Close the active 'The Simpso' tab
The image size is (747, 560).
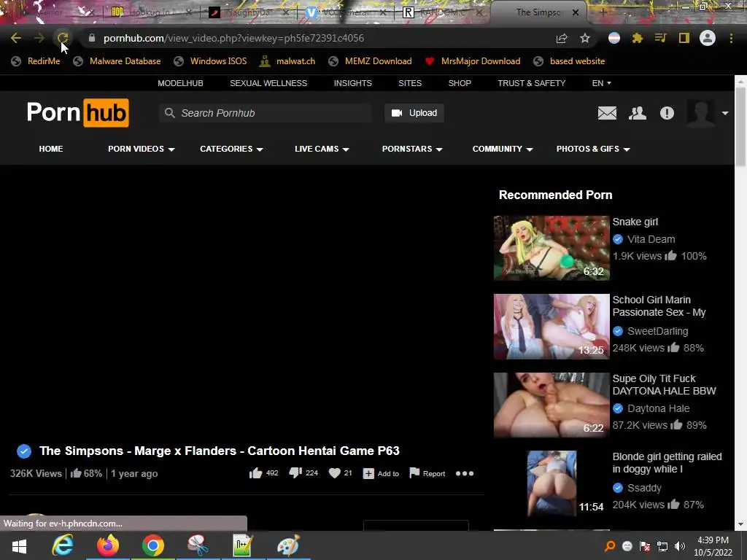click(576, 12)
